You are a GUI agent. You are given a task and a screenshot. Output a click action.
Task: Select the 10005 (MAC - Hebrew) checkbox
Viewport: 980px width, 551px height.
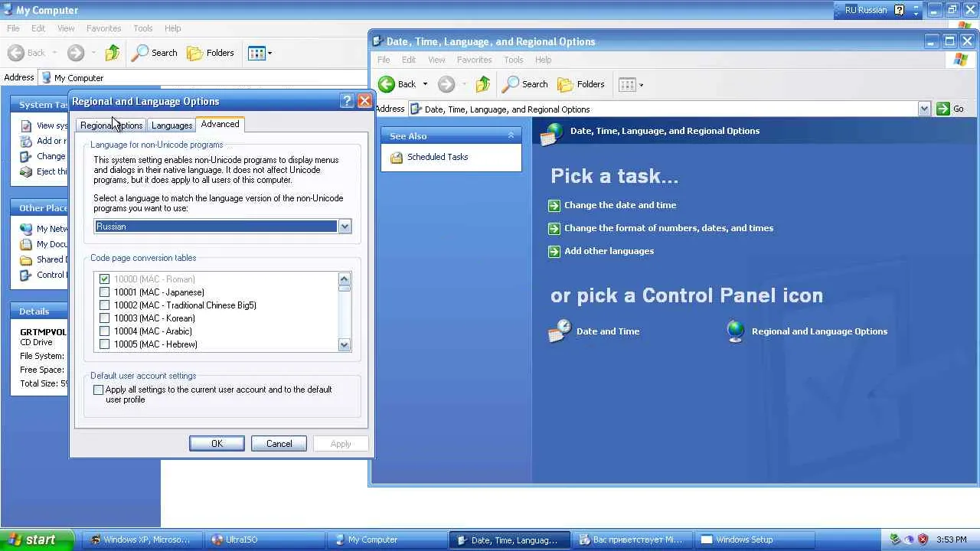coord(105,344)
